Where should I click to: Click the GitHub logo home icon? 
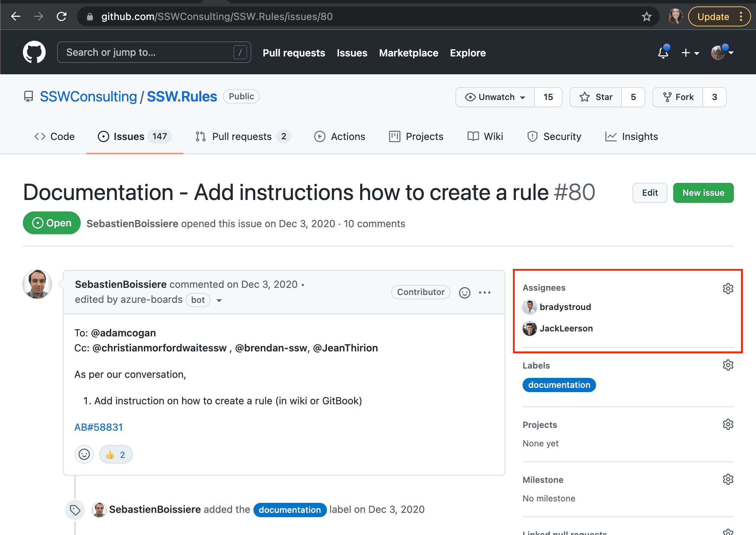[x=34, y=52]
